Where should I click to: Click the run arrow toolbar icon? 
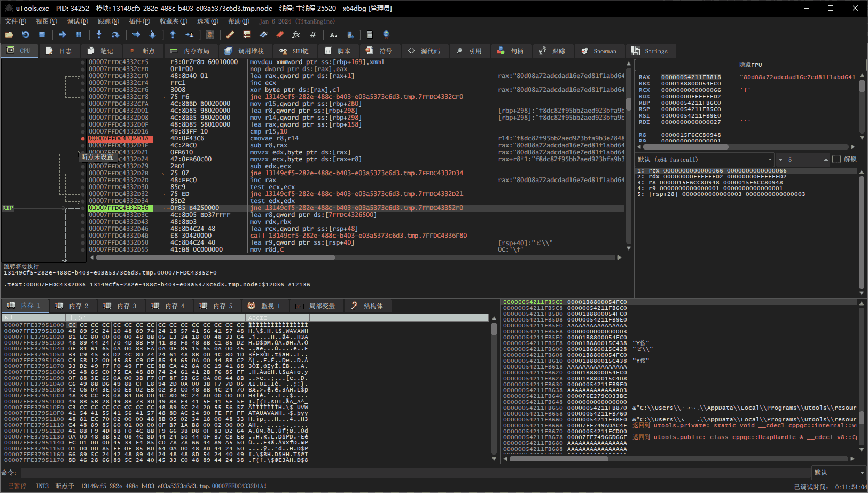[62, 35]
